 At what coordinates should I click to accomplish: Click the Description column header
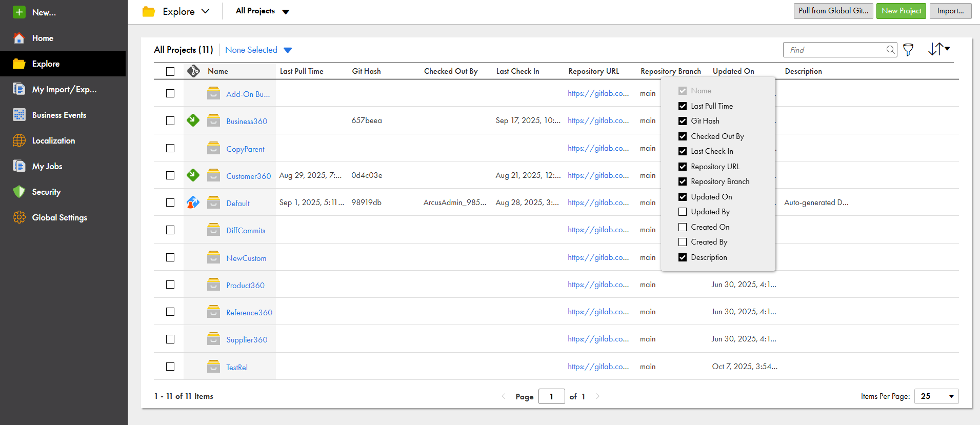pyautogui.click(x=803, y=71)
